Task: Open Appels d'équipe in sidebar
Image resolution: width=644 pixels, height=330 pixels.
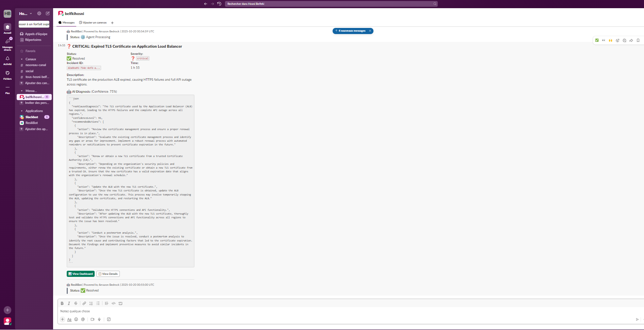Action: coord(34,34)
